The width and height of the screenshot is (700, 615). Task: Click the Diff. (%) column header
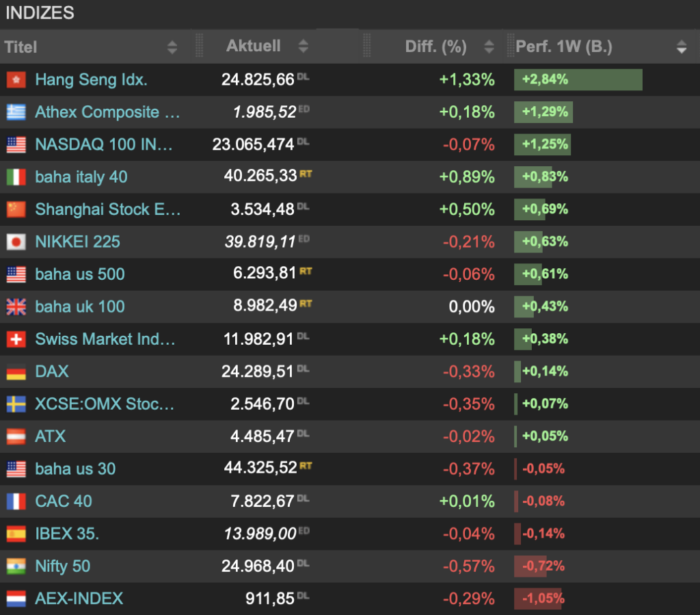point(435,47)
